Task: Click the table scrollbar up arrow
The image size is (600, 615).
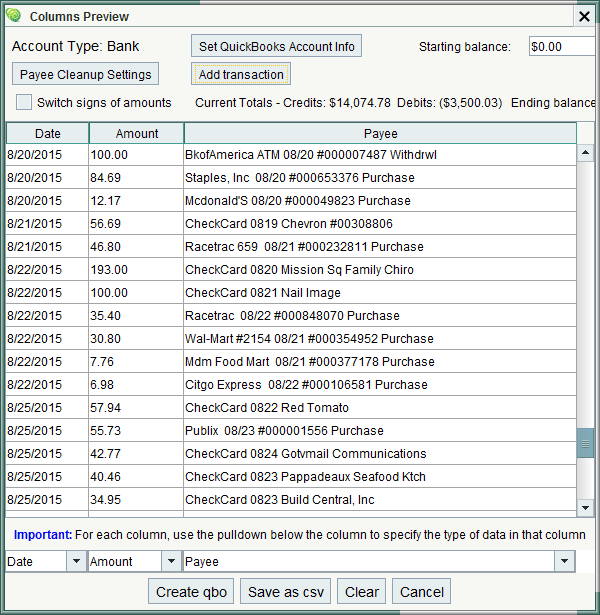Action: coord(585,153)
